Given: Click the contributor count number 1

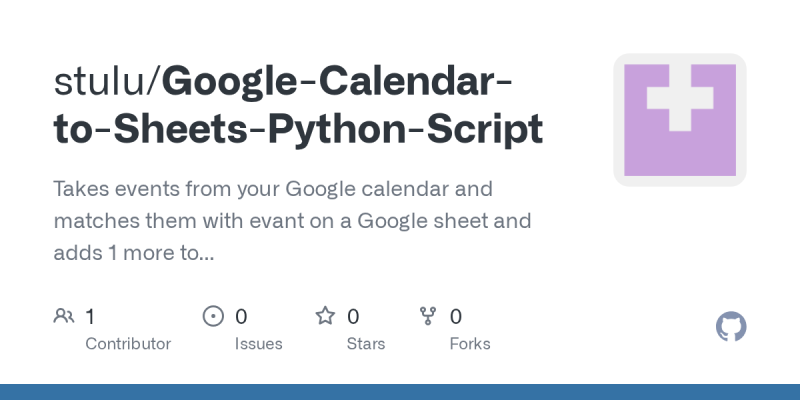Looking at the screenshot, I should (x=90, y=317).
